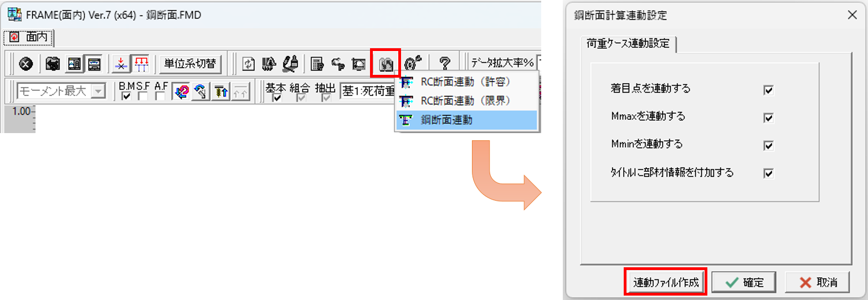868x300 pixels.
Task: Toggle the A.F checkbox
Action: [160, 96]
